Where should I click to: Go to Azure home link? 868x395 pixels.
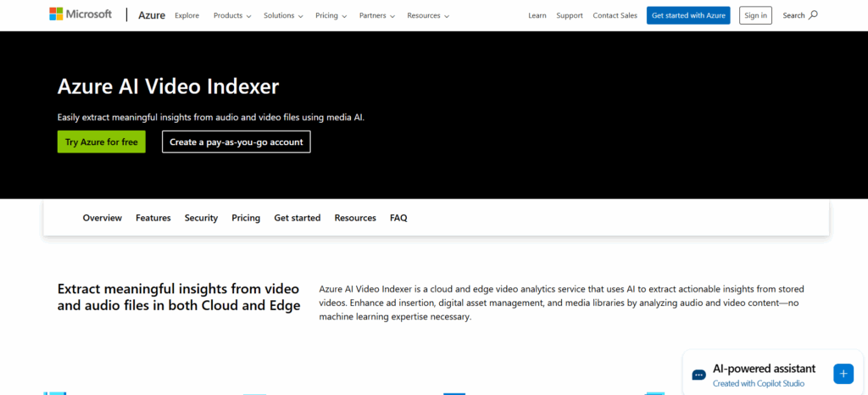[x=152, y=15]
